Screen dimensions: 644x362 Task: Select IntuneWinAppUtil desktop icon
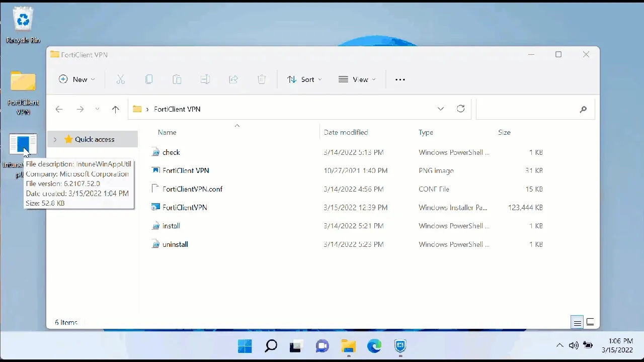(x=23, y=145)
